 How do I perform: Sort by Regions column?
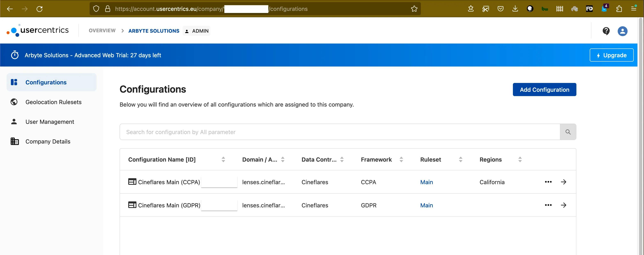(520, 159)
